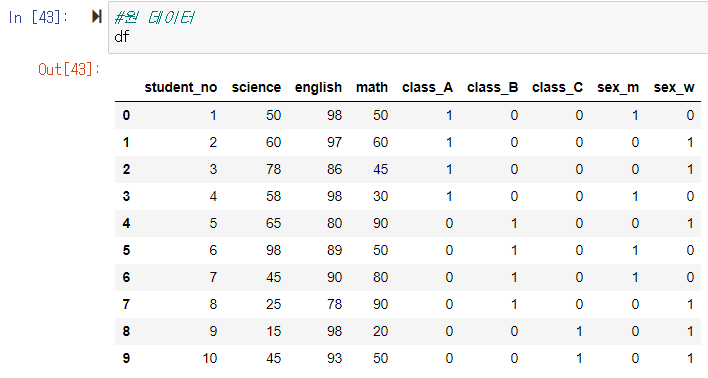Click into the code cell containing df

pyautogui.click(x=408, y=27)
